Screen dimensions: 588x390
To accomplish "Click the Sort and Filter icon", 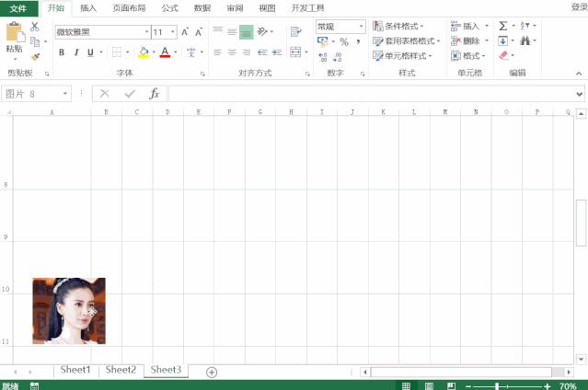I will pyautogui.click(x=525, y=26).
